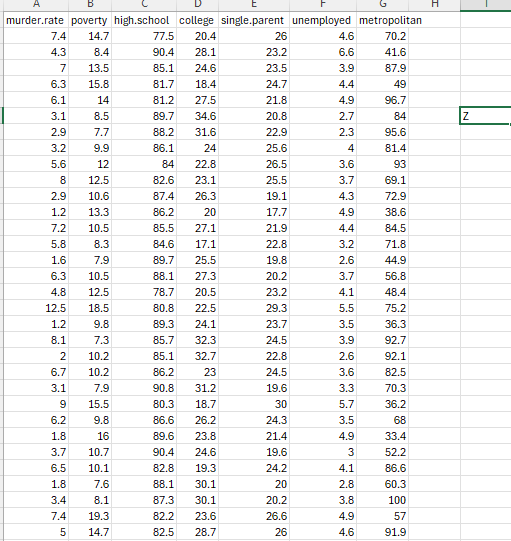The image size is (511, 541).
Task: Select the poverty header cell
Action: pos(90,20)
